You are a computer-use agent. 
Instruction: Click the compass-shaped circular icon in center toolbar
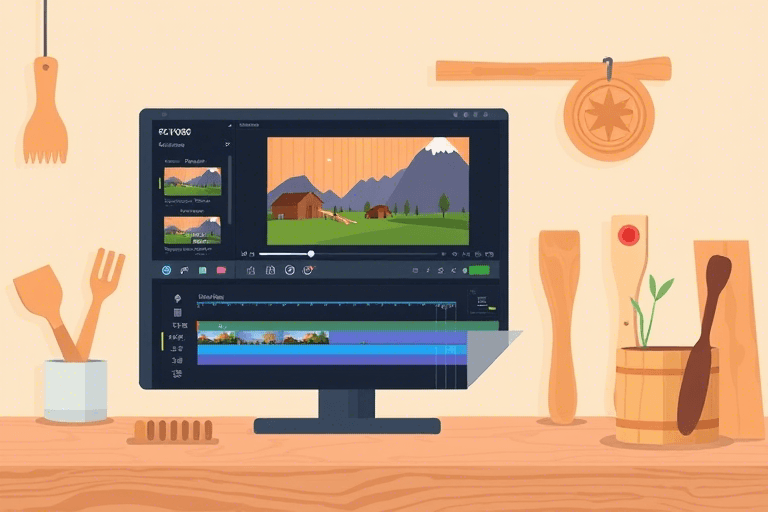pyautogui.click(x=289, y=270)
